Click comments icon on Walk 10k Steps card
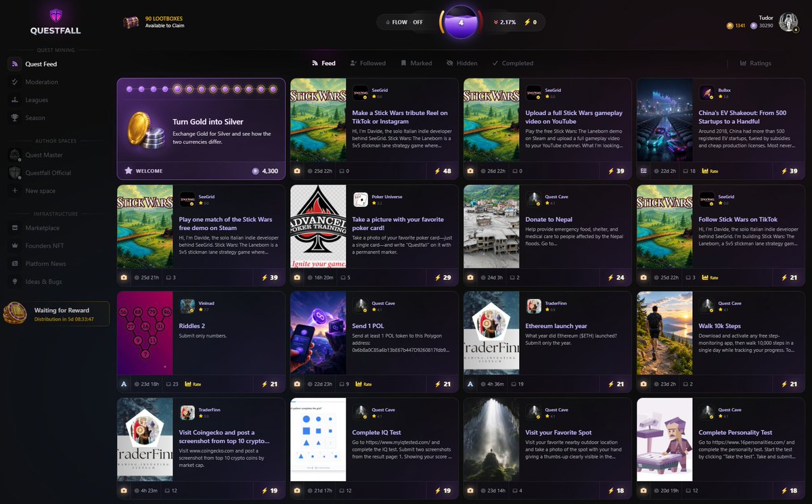Image resolution: width=812 pixels, height=504 pixels. [x=684, y=384]
